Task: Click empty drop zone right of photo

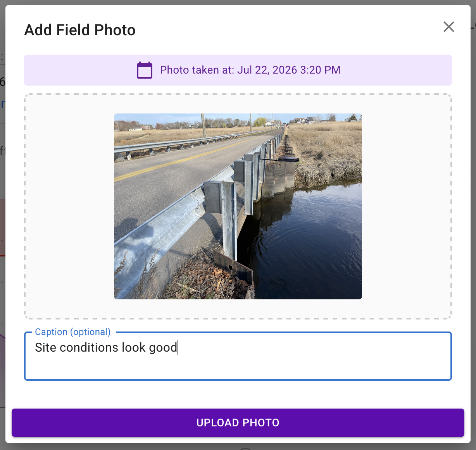Action: (x=406, y=206)
